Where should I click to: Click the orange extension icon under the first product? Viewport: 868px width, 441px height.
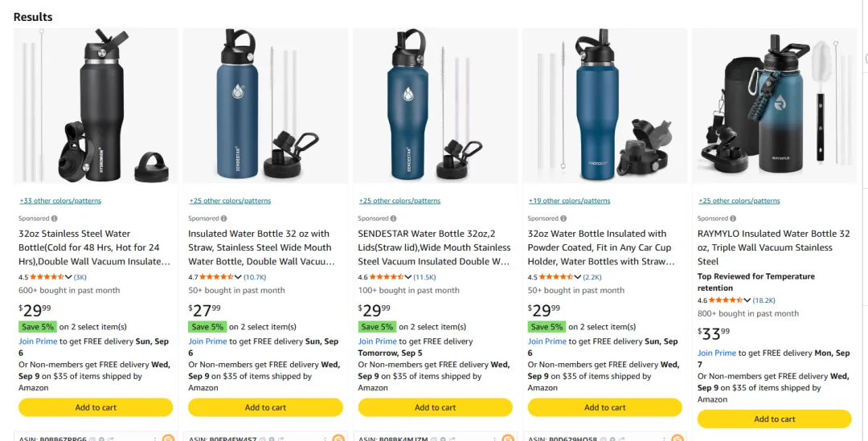point(168,439)
